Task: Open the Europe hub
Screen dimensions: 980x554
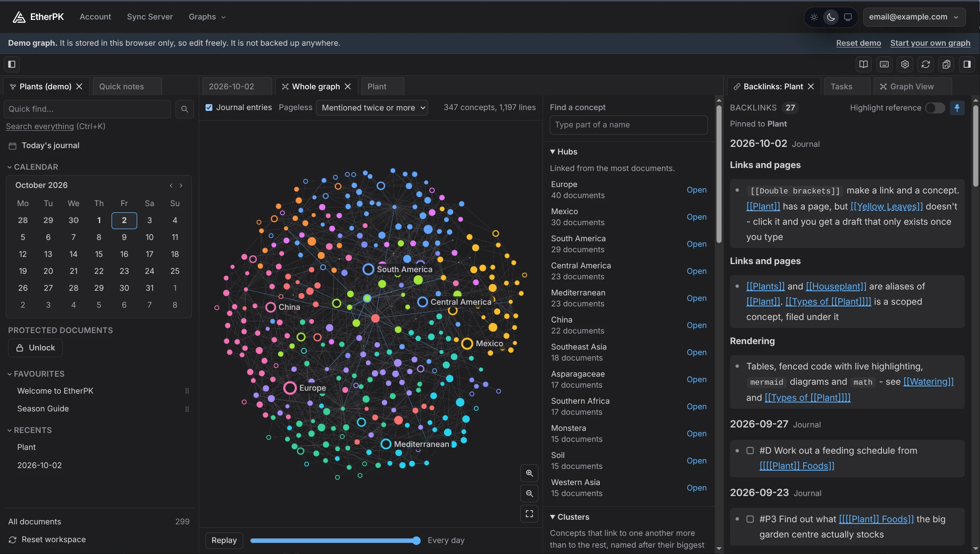Action: tap(696, 190)
